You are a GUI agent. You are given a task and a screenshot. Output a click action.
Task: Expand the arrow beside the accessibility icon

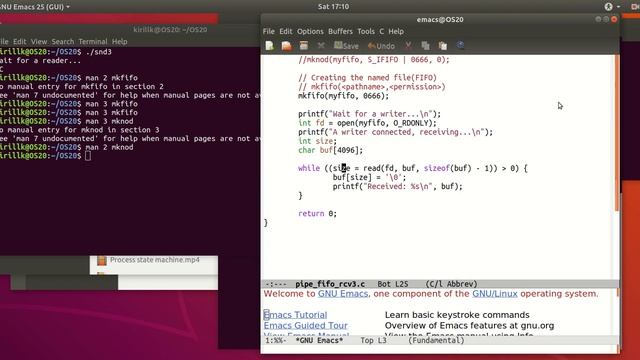click(x=618, y=7)
